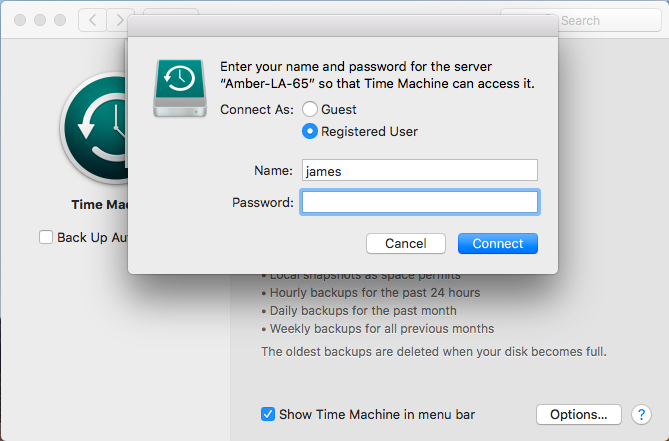Click the gray minimize window button
The width and height of the screenshot is (669, 441).
click(x=40, y=20)
